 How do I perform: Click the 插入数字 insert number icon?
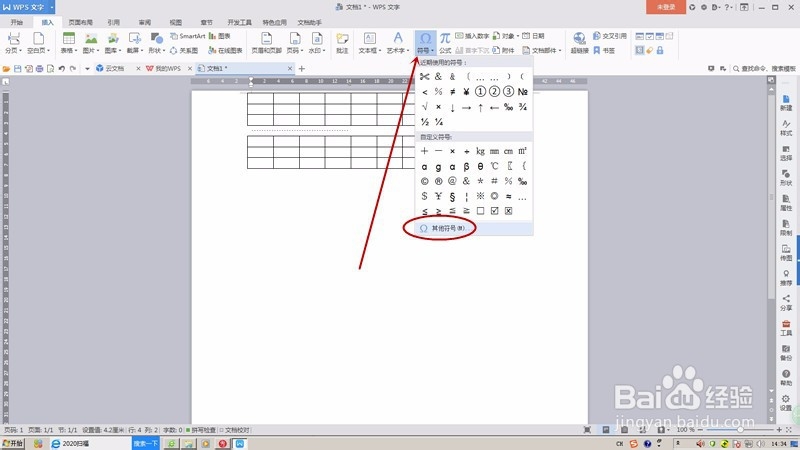472,36
